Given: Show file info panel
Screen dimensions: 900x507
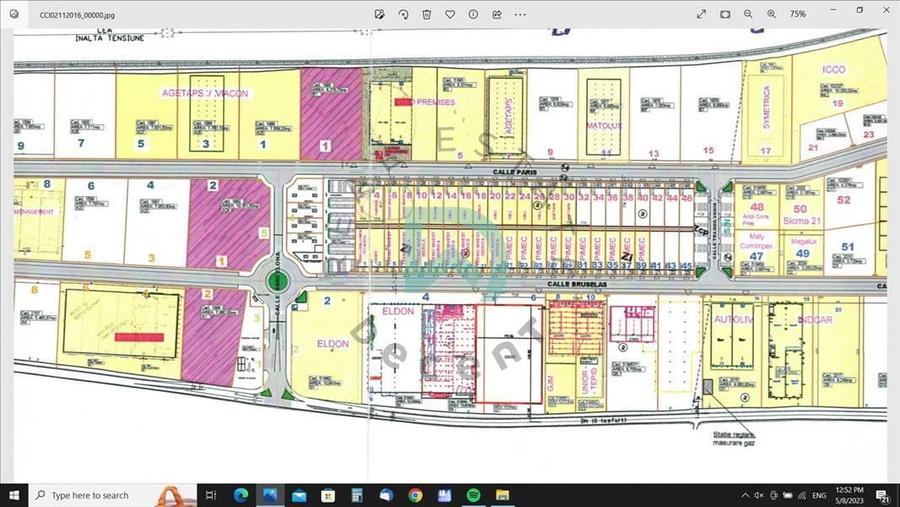Looking at the screenshot, I should 473,14.
